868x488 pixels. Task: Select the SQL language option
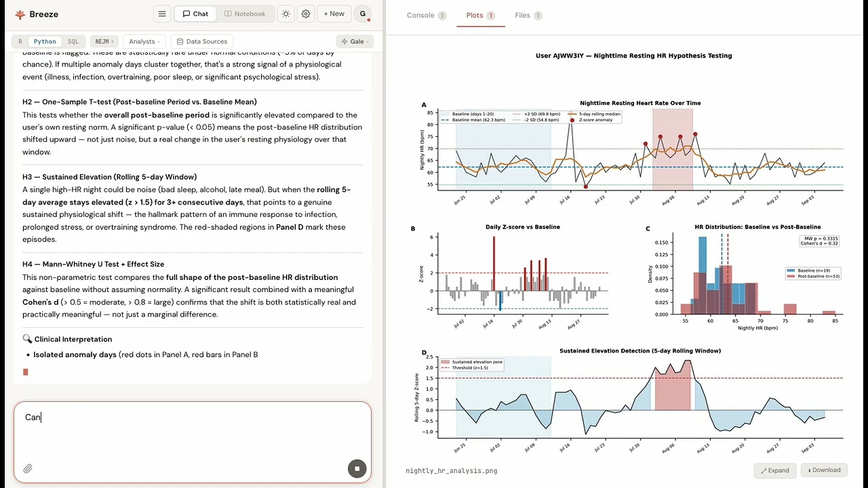73,41
